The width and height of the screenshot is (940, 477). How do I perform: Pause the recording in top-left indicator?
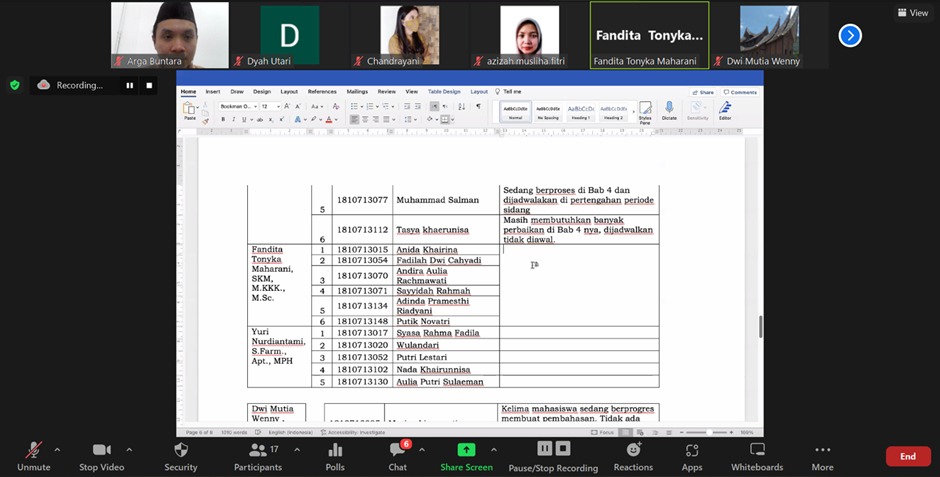point(129,86)
